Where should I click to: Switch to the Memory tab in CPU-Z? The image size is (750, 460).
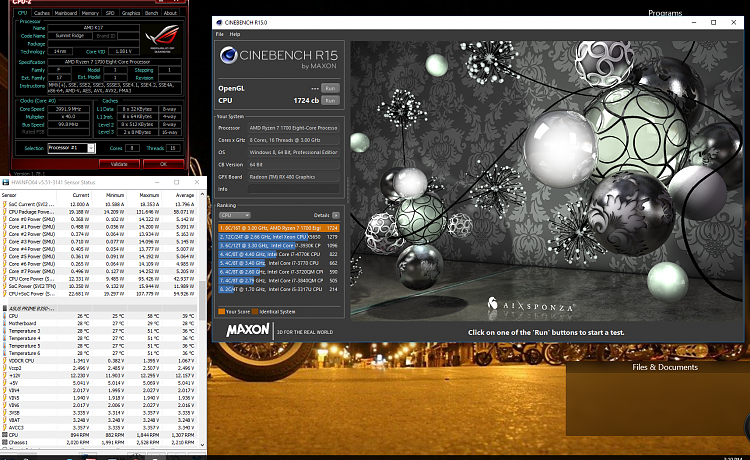(x=90, y=13)
